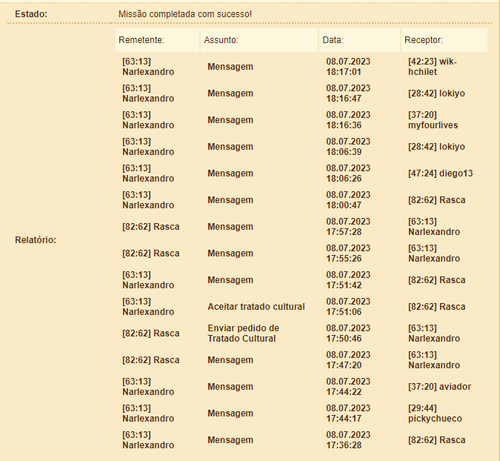Click receptor Narlexandro in the 17:57:28 row

coord(434,227)
